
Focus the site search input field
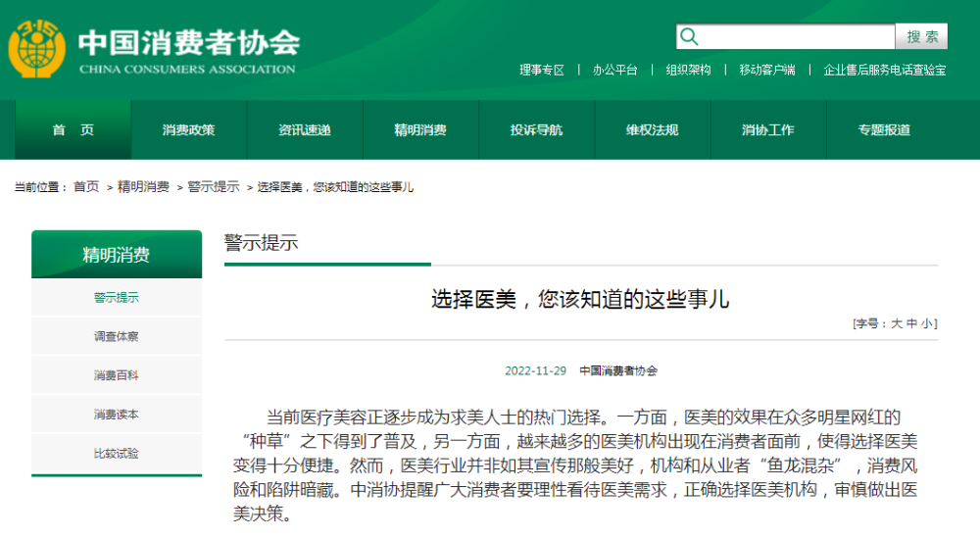786,37
